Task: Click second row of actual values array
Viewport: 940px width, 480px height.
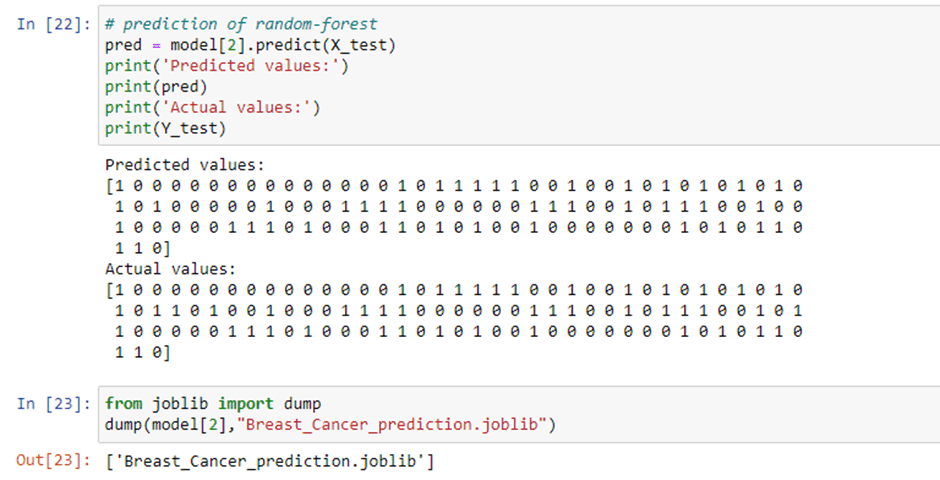Action: coord(459,312)
